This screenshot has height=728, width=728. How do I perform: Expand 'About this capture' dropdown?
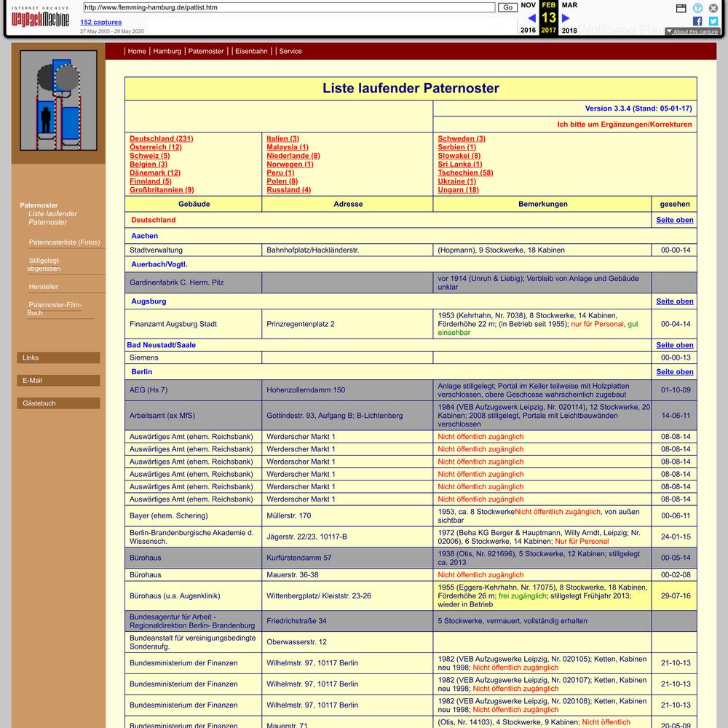[x=692, y=31]
